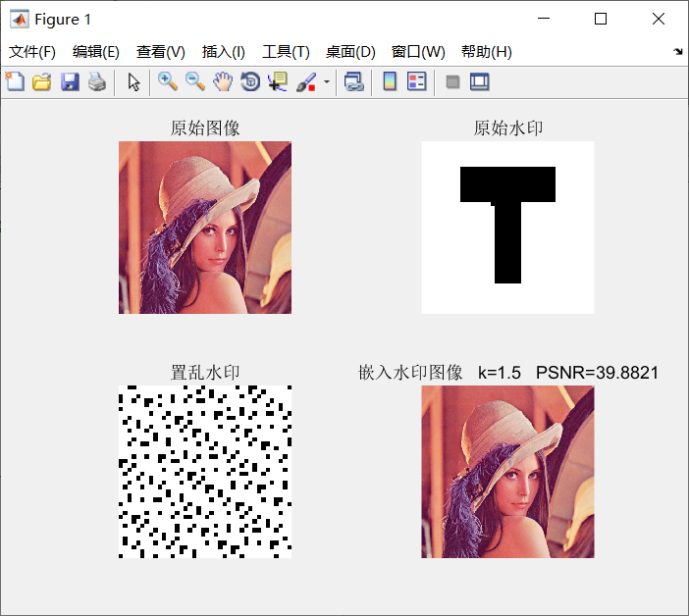Image resolution: width=689 pixels, height=616 pixels.
Task: Open the 帮助(H) menu
Action: pyautogui.click(x=487, y=52)
